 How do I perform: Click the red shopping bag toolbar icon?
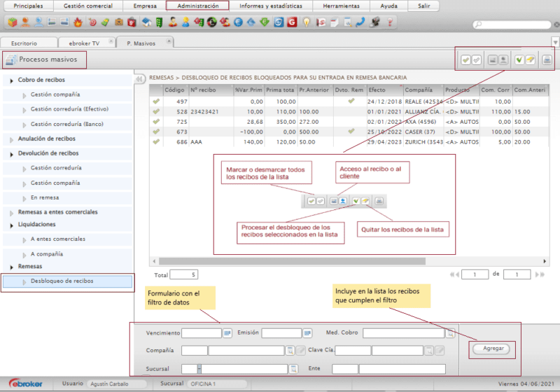pos(132,22)
